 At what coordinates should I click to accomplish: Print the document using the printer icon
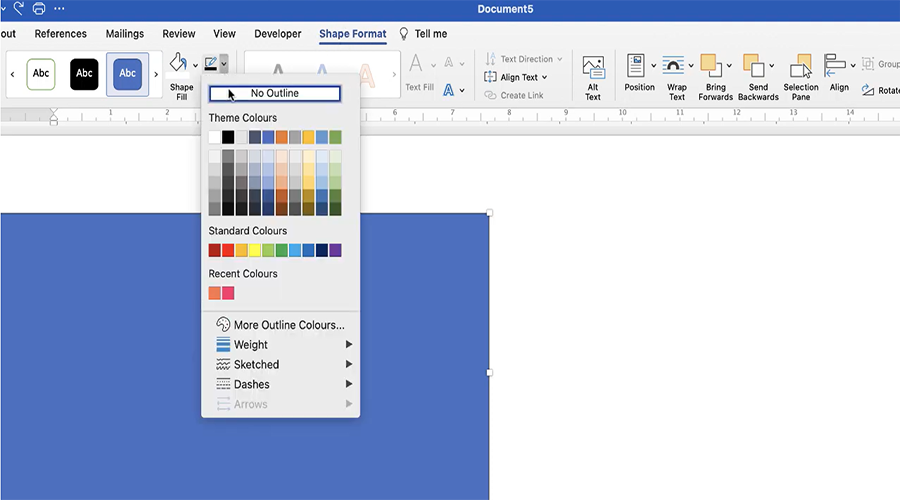(x=39, y=9)
